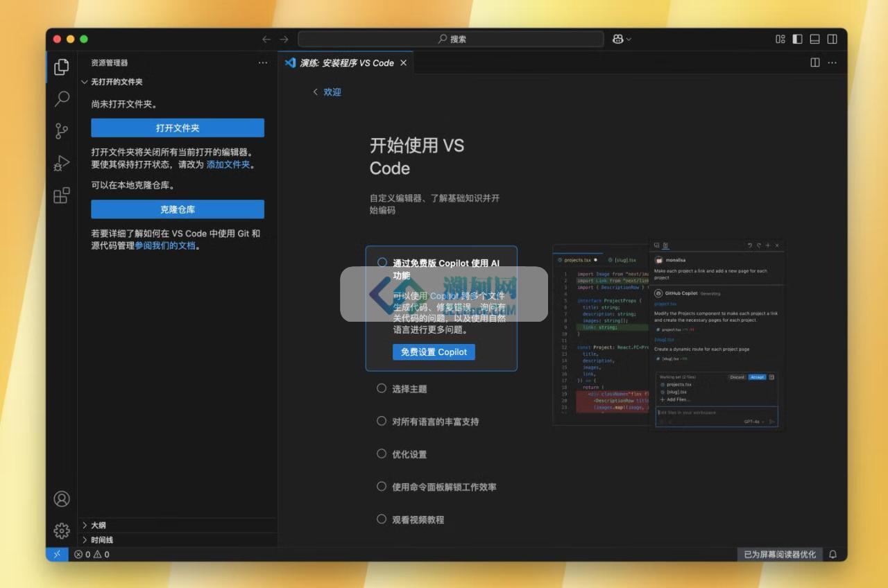888x588 pixels.
Task: Select the 观看视频教程 step circle
Action: click(x=382, y=519)
